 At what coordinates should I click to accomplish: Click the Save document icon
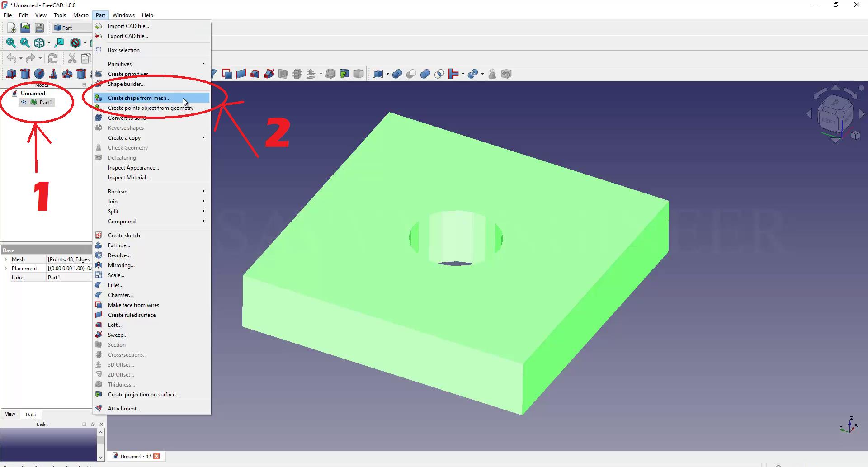click(39, 28)
